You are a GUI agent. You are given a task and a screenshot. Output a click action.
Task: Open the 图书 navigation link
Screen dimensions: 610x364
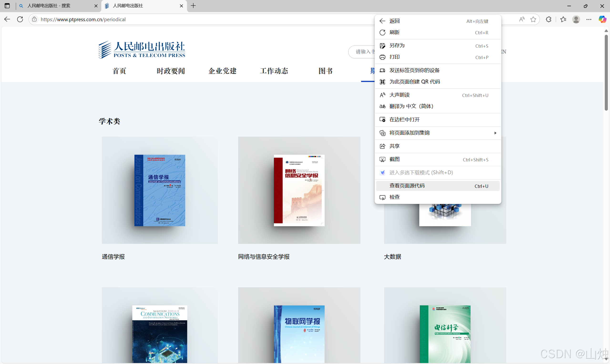click(x=325, y=71)
